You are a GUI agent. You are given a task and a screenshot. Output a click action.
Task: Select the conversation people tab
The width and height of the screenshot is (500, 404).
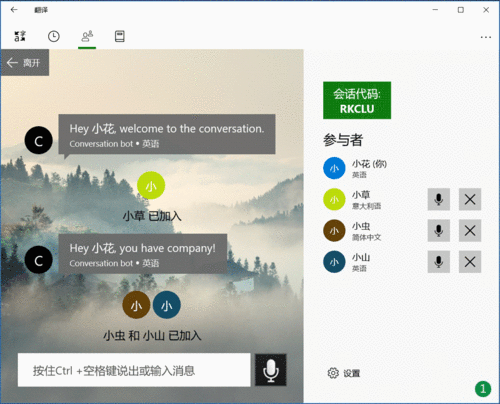(x=87, y=36)
